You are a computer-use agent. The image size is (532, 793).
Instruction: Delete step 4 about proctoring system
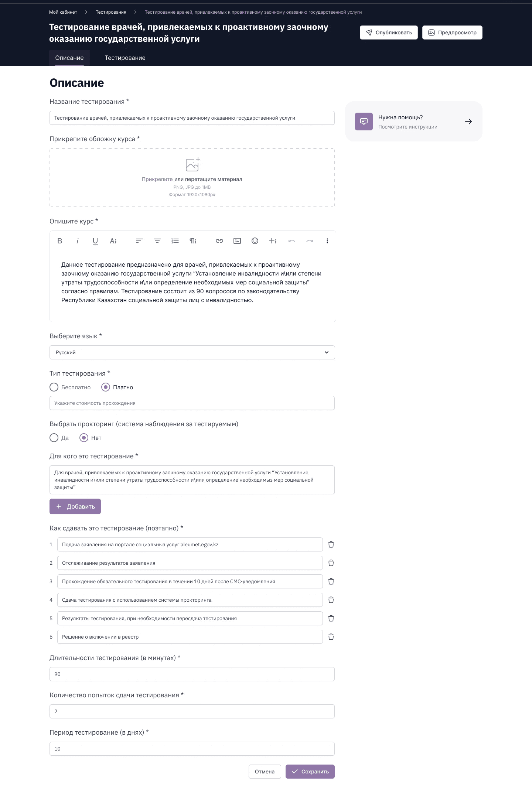pyautogui.click(x=331, y=600)
